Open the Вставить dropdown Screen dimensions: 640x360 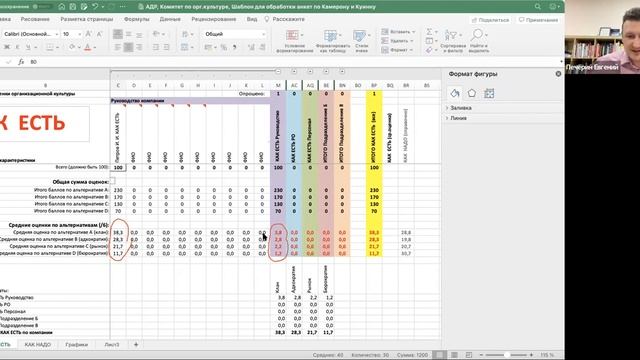pyautogui.click(x=398, y=31)
